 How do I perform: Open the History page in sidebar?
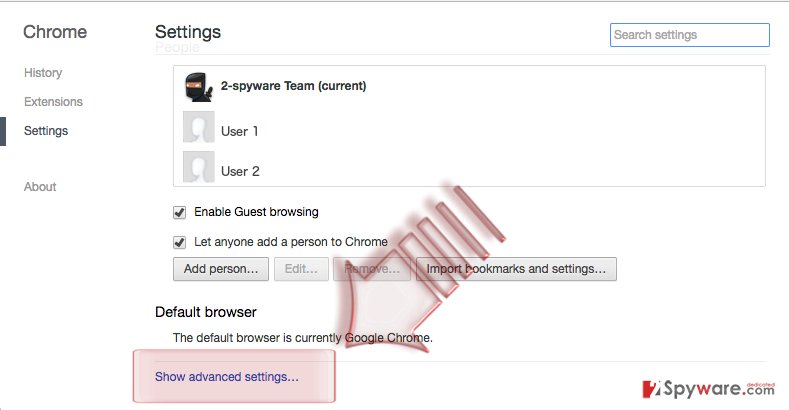(43, 73)
